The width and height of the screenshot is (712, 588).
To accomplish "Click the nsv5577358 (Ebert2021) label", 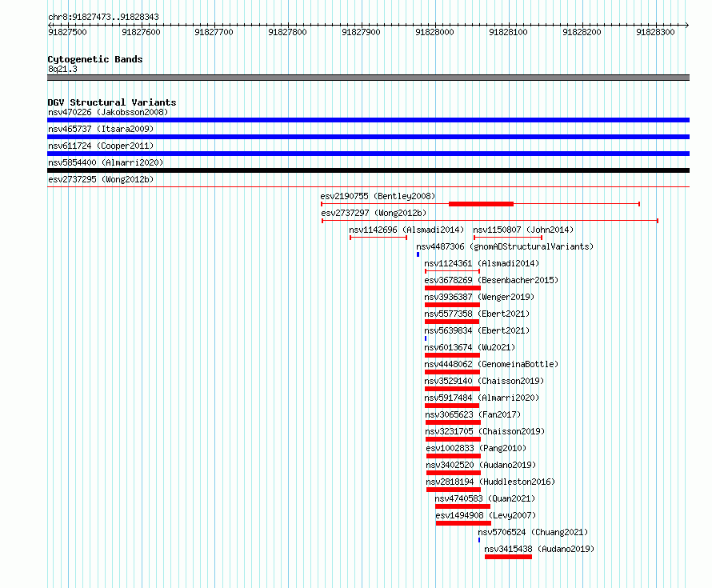I will pos(477,314).
